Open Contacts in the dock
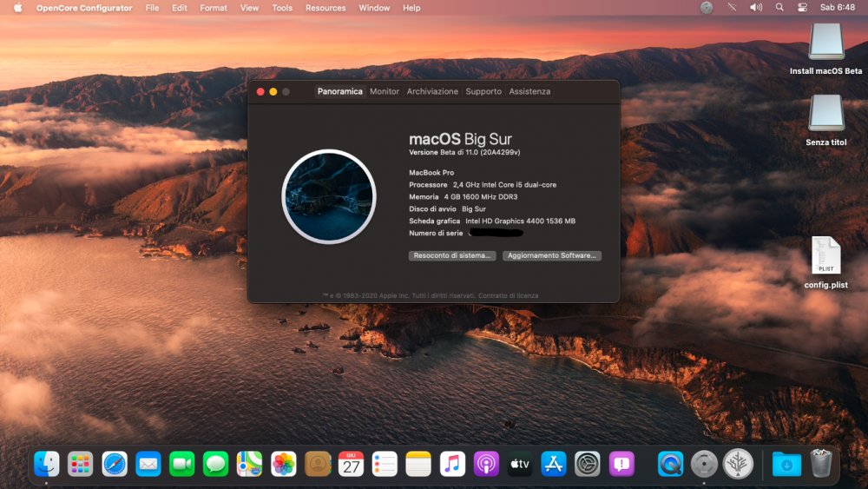This screenshot has width=868, height=489. click(318, 464)
